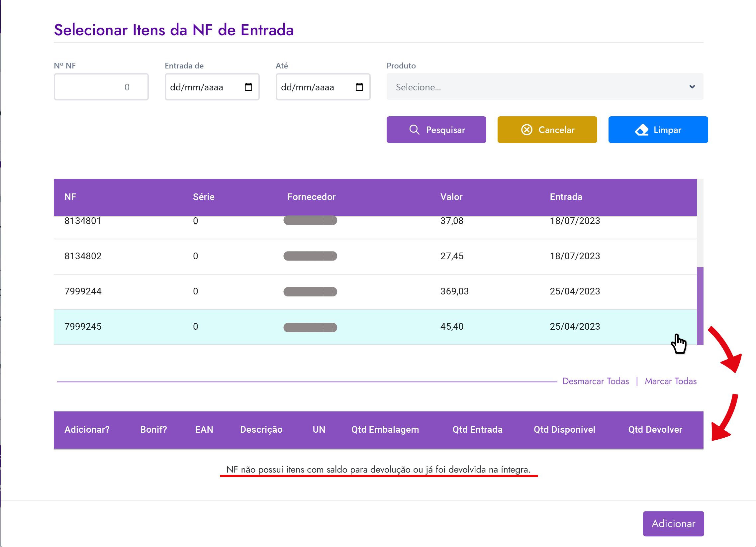The width and height of the screenshot is (756, 547).
Task: Click the Valor column header
Action: click(451, 197)
